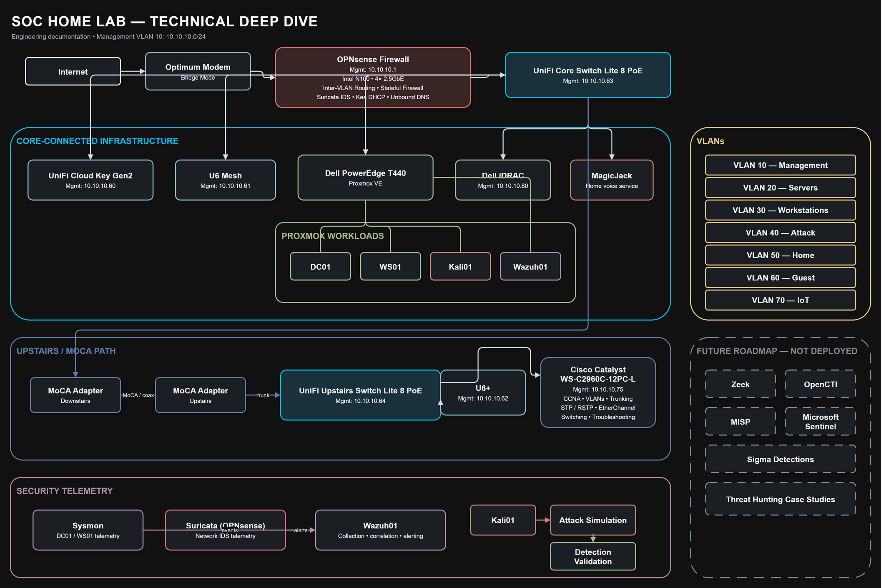
Task: Click Kali01 in Proxmox Workloads
Action: 461,266
